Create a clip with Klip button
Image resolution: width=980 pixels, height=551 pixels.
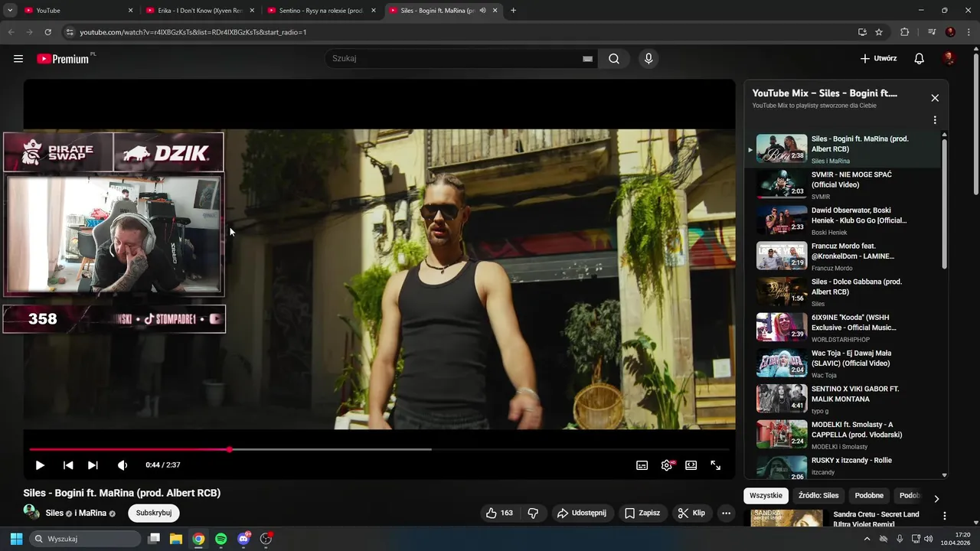[691, 514]
